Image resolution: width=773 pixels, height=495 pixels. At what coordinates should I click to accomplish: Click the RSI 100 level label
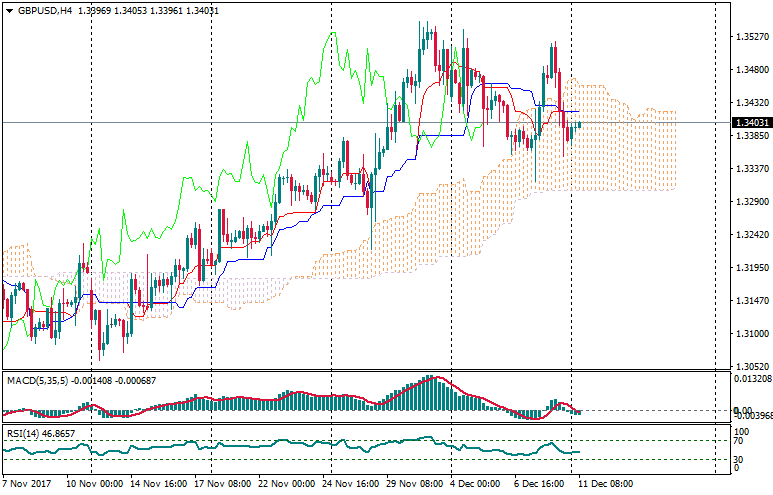[740, 431]
